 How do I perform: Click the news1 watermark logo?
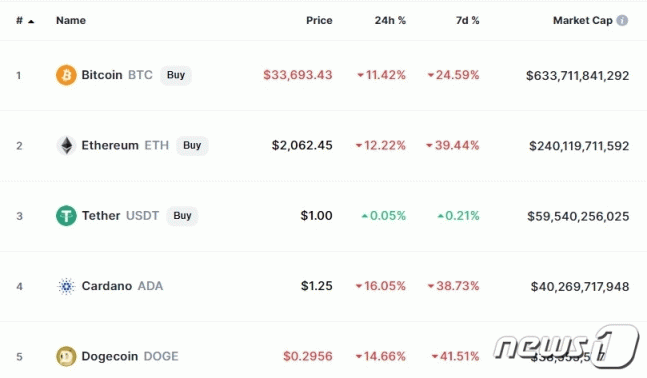pos(567,346)
